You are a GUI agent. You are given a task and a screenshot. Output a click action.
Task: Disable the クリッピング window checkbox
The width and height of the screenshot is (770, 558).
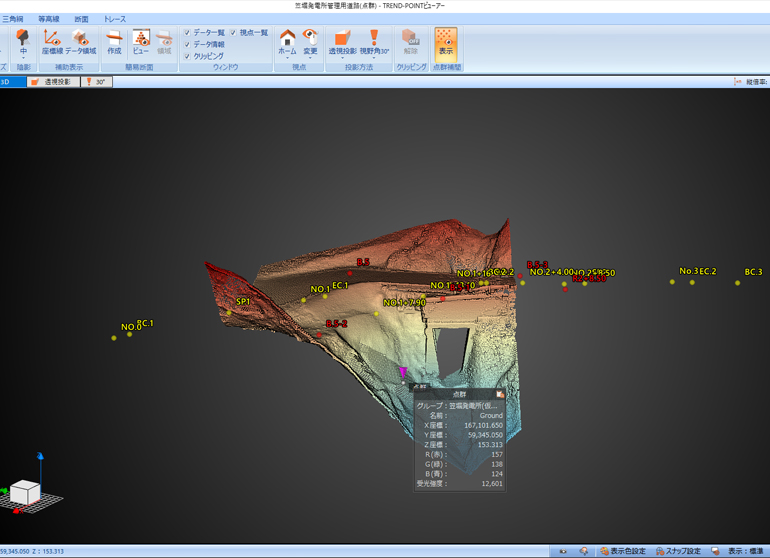[x=187, y=57]
